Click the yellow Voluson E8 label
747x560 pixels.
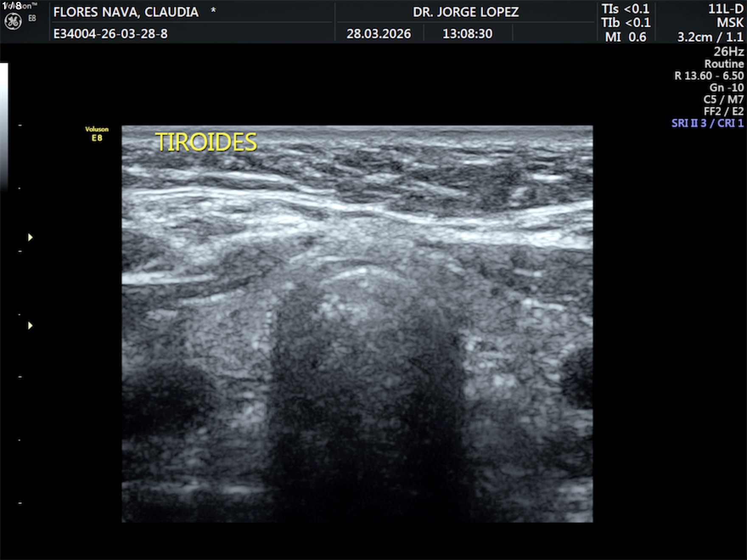(97, 134)
